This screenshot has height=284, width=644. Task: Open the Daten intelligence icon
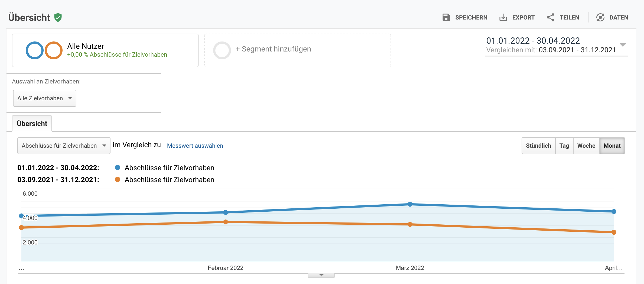[x=600, y=17]
